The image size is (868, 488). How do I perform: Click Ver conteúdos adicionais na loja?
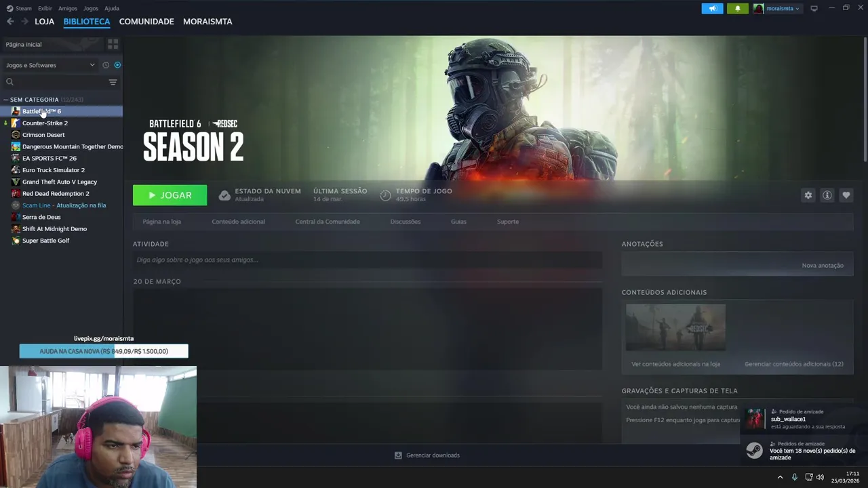(x=675, y=364)
